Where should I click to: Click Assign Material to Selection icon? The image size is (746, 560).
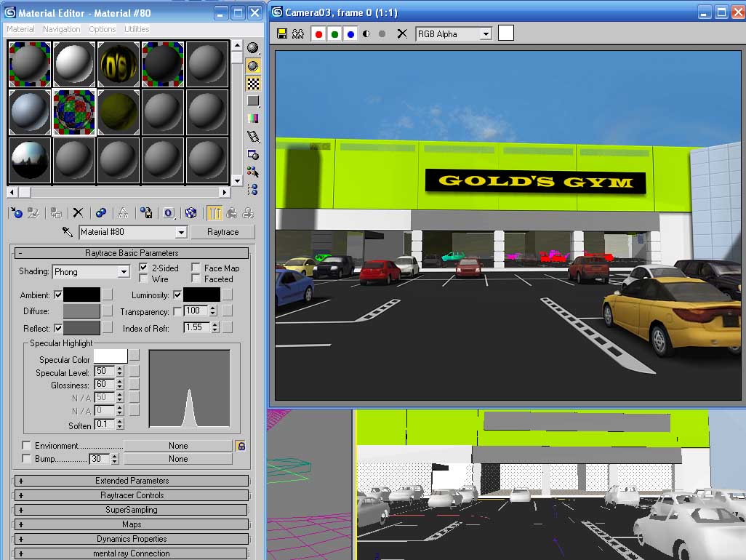[x=56, y=213]
